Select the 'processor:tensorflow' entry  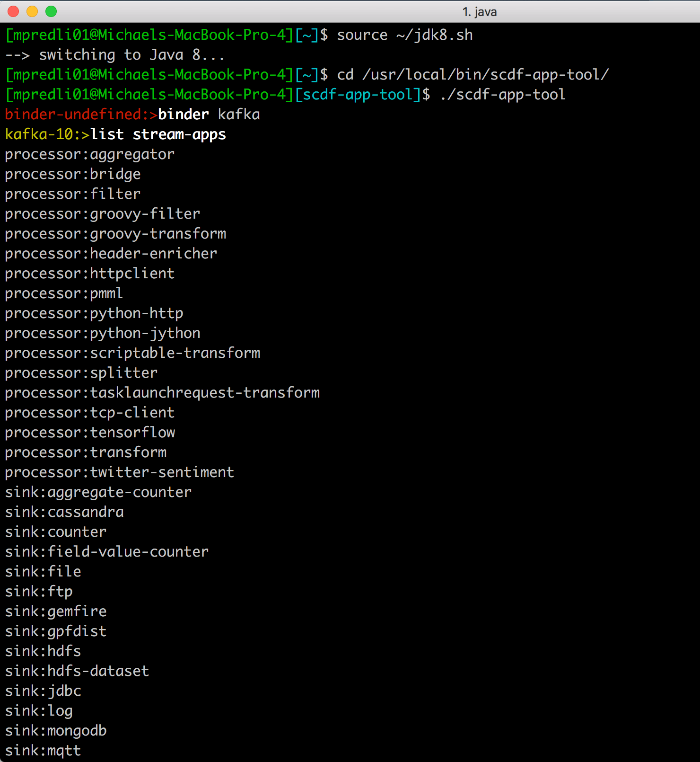[89, 432]
